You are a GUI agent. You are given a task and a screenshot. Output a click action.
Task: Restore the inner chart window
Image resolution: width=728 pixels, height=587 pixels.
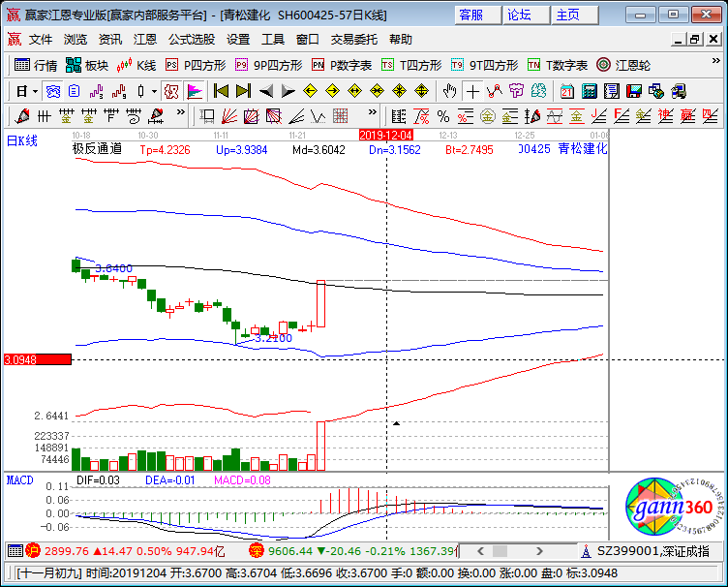click(x=694, y=40)
